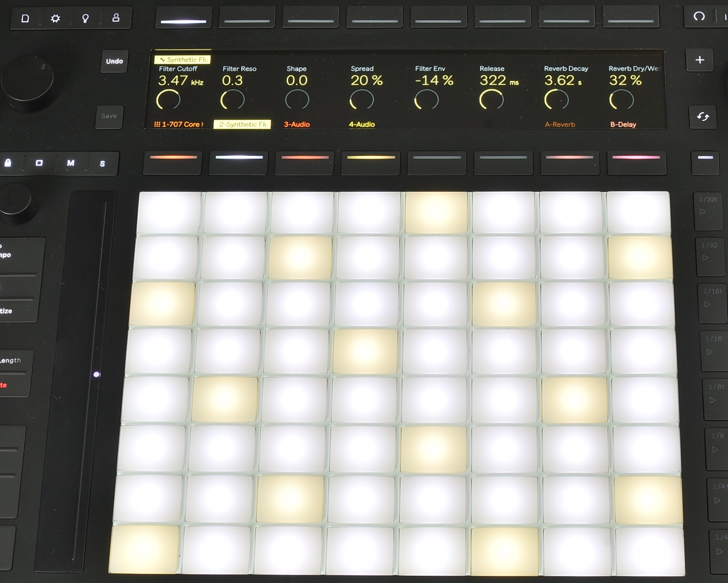Select the B-Delay return track label
This screenshot has height=583, width=728.
coord(623,124)
